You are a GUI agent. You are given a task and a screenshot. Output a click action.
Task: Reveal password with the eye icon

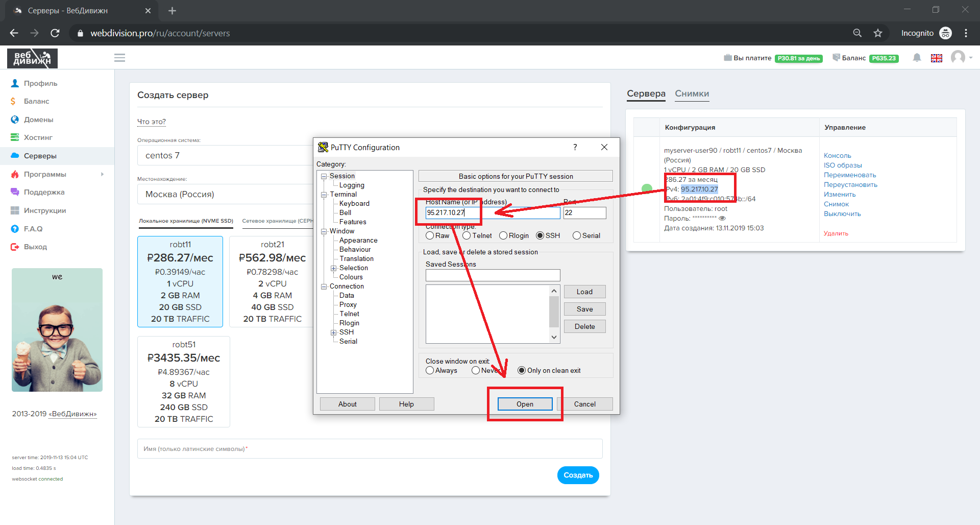pyautogui.click(x=722, y=218)
